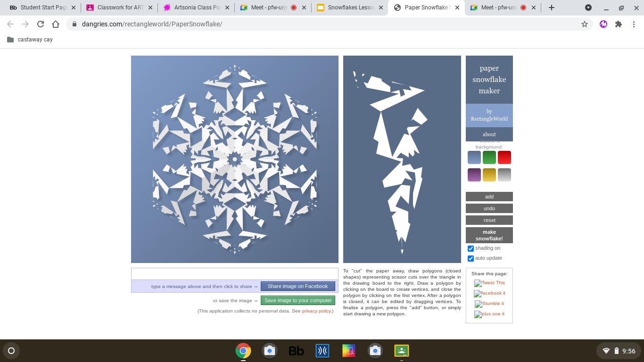
Task: Choose the red background swatch
Action: [504, 157]
